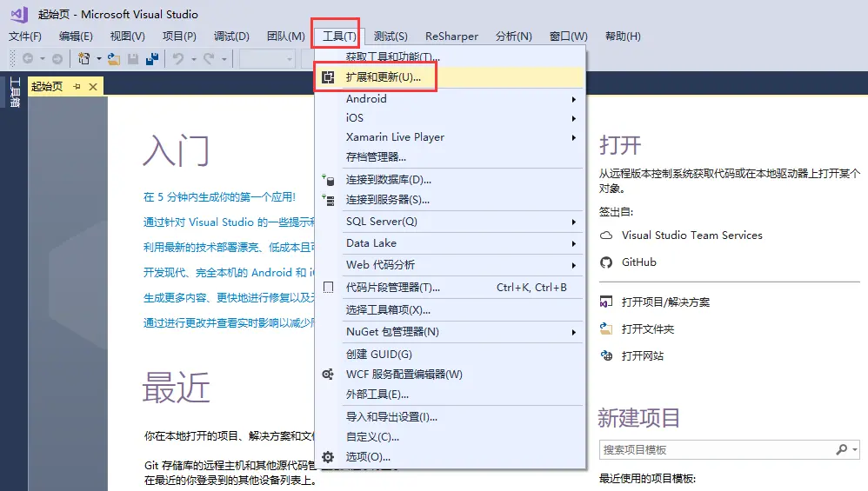Open the link starting 通过针对 Visual Studio
Screen dimensions: 868x491
tap(229, 222)
